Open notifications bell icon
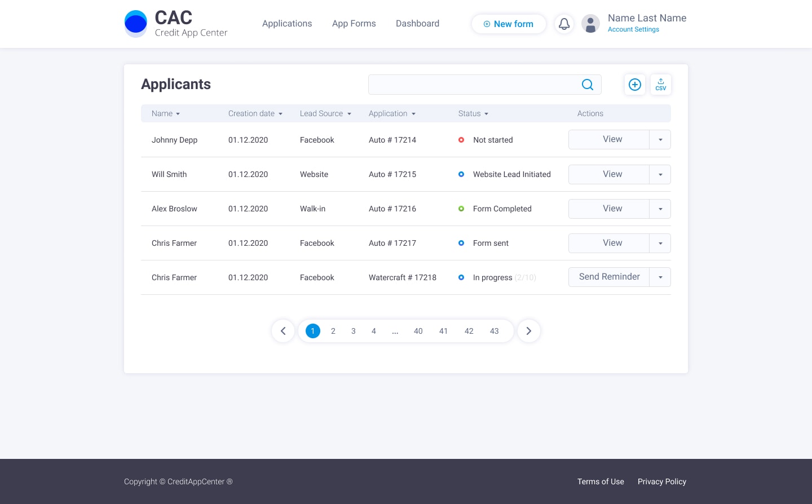This screenshot has height=504, width=812. tap(564, 24)
